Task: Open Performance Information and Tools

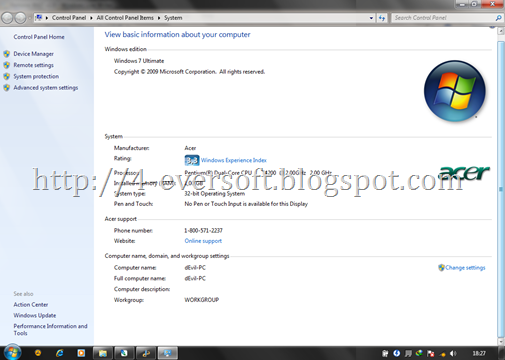Action: [50, 330]
